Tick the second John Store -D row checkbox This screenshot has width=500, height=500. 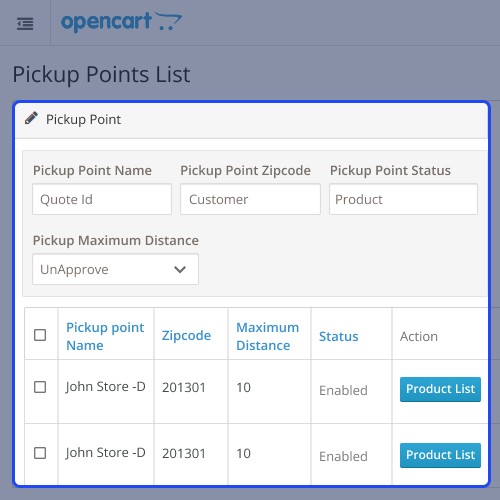40,453
